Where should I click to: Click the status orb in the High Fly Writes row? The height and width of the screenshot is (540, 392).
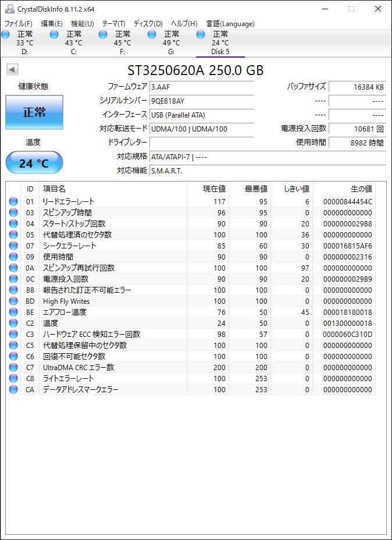click(13, 301)
